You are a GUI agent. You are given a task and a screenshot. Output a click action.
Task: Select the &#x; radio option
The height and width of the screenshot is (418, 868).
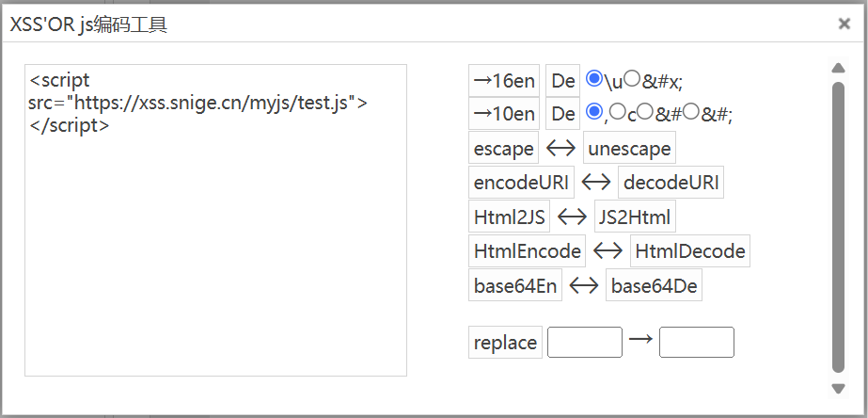click(x=632, y=79)
